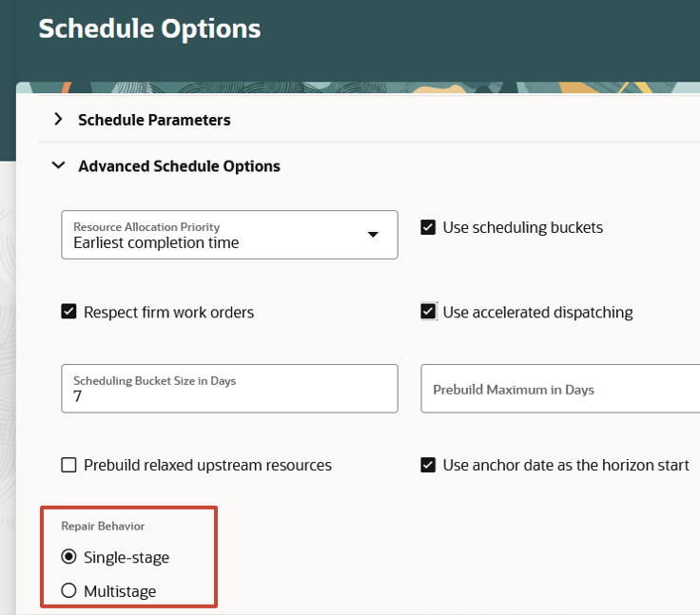Click the Resource Allocation Priority dropdown arrow
700x615 pixels.
pyautogui.click(x=373, y=234)
